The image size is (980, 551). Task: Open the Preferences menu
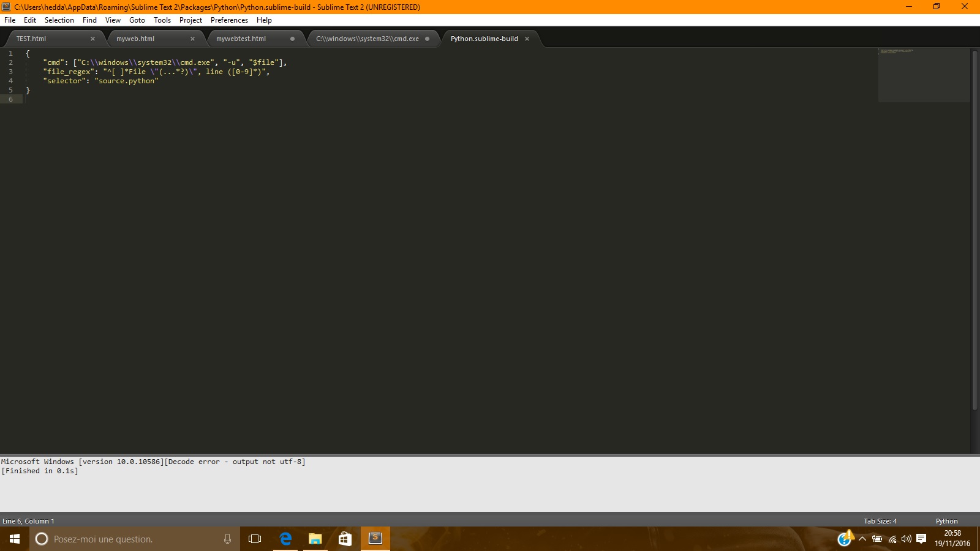[228, 20]
